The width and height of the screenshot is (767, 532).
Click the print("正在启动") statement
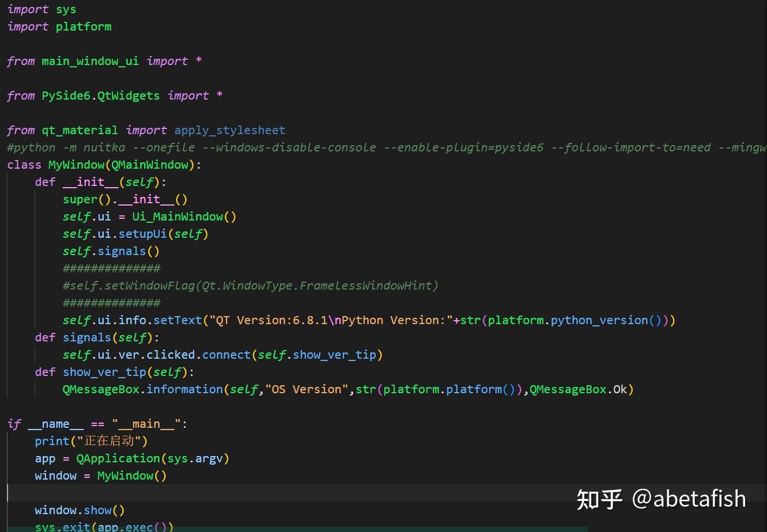(90, 441)
